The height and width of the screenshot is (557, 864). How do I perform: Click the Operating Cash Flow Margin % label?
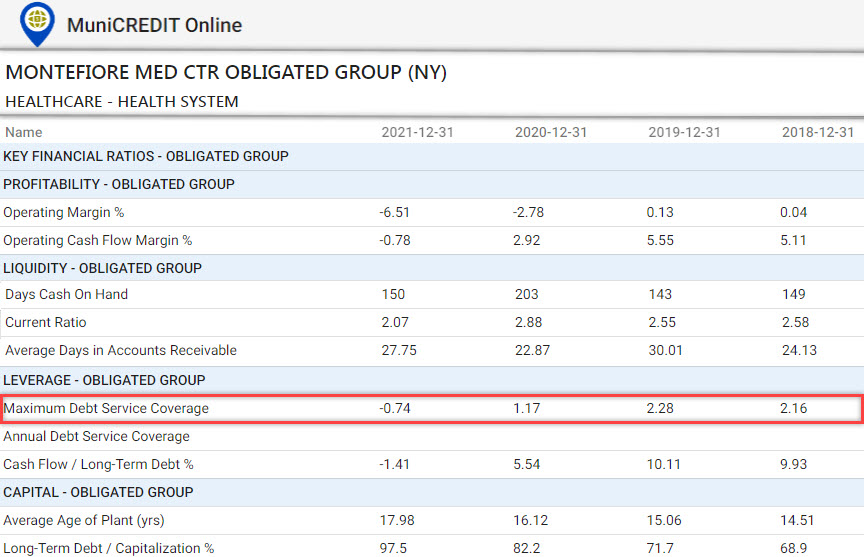[x=98, y=241]
